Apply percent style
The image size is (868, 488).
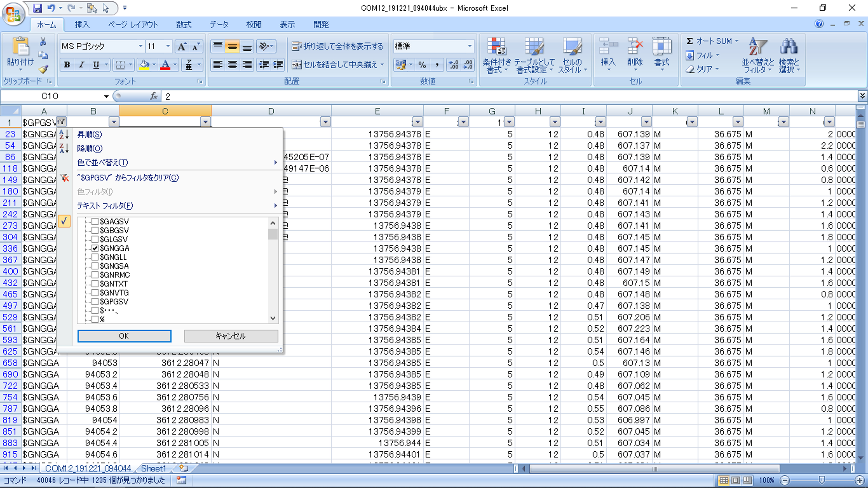click(422, 65)
